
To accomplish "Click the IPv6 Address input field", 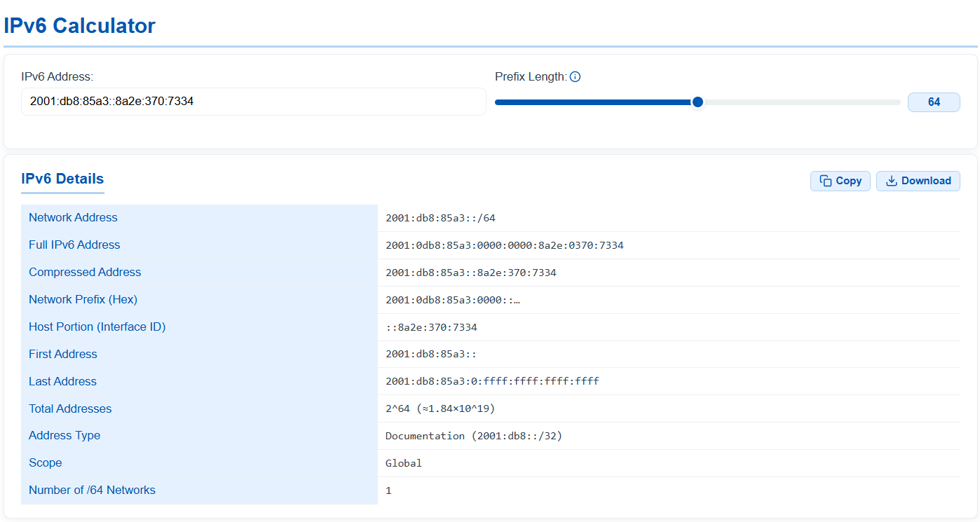I will pos(254,102).
